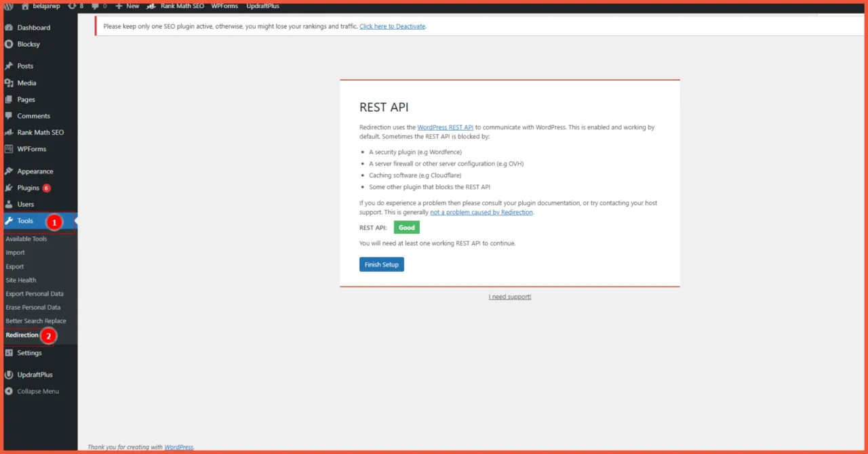Click the 'Click here to Deactivate' link
The image size is (868, 454).
392,26
